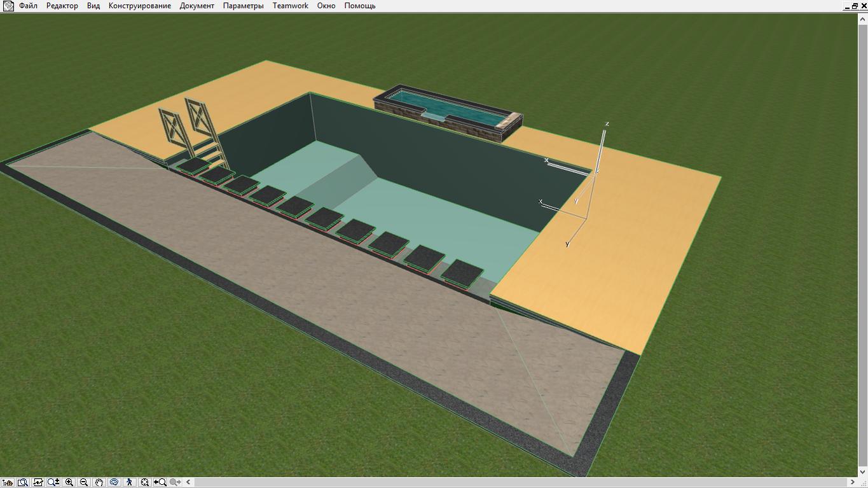Select the zoom out magnifier tool

(x=84, y=482)
